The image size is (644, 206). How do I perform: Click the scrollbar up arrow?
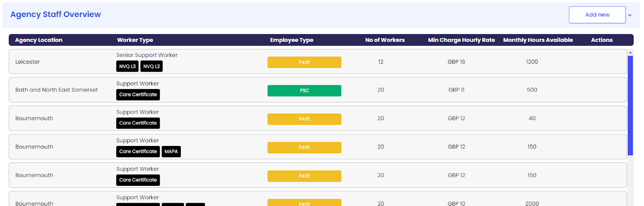[x=630, y=53]
